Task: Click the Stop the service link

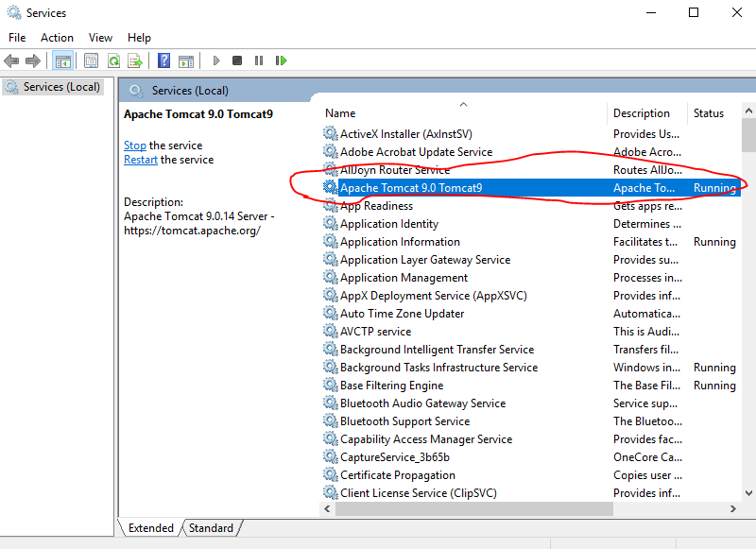Action: [135, 146]
